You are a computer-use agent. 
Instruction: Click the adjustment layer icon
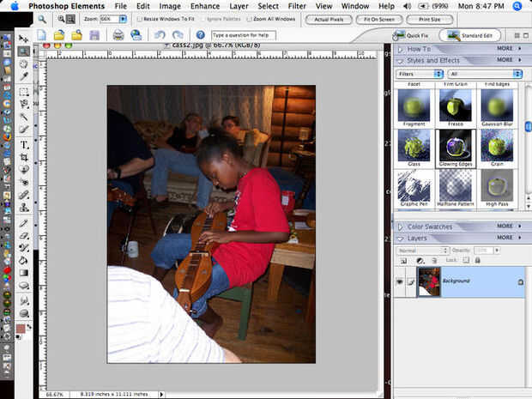[420, 261]
